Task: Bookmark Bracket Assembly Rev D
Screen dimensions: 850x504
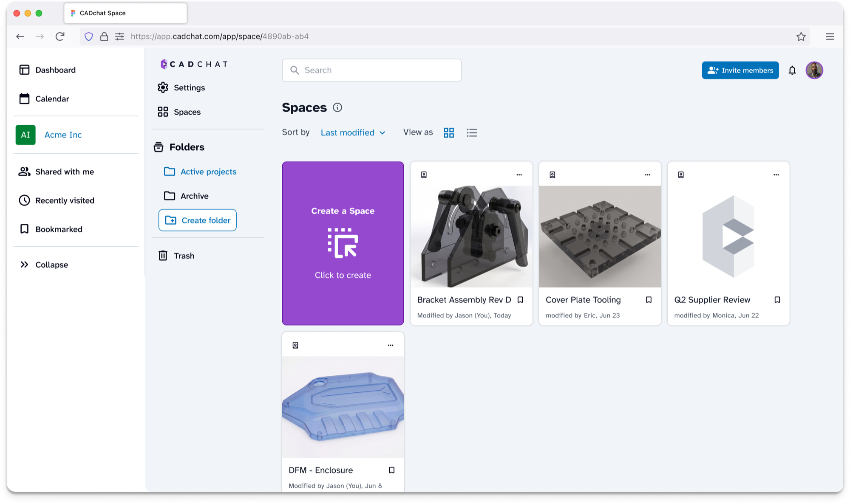Action: (x=520, y=300)
